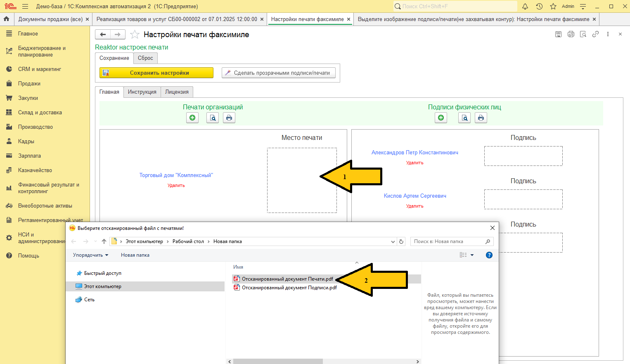This screenshot has width=630, height=364.
Task: Open print preview icon in form header
Action: coord(583,34)
